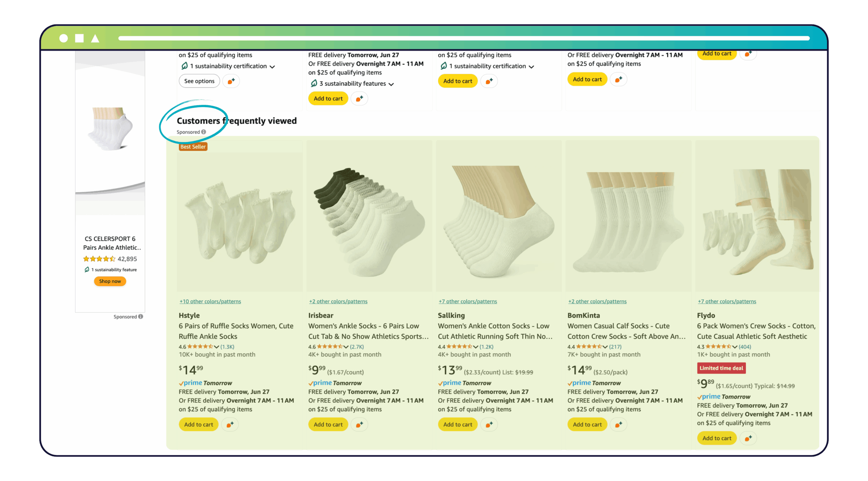Add the BomKinta calf socks to cart
868x481 pixels.
[587, 424]
